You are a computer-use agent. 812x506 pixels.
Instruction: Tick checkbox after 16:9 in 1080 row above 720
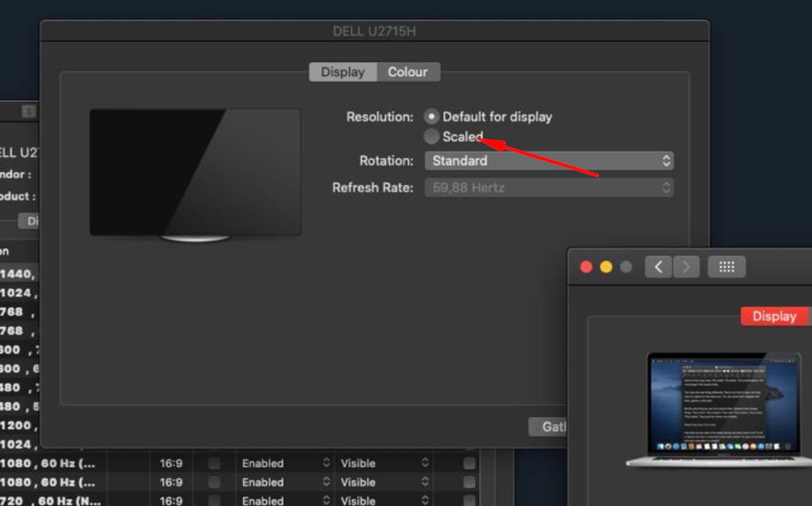(x=214, y=482)
